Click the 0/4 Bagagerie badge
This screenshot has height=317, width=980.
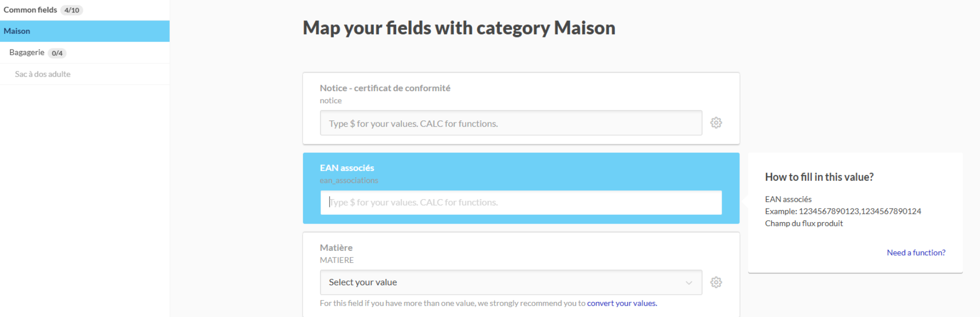point(57,53)
